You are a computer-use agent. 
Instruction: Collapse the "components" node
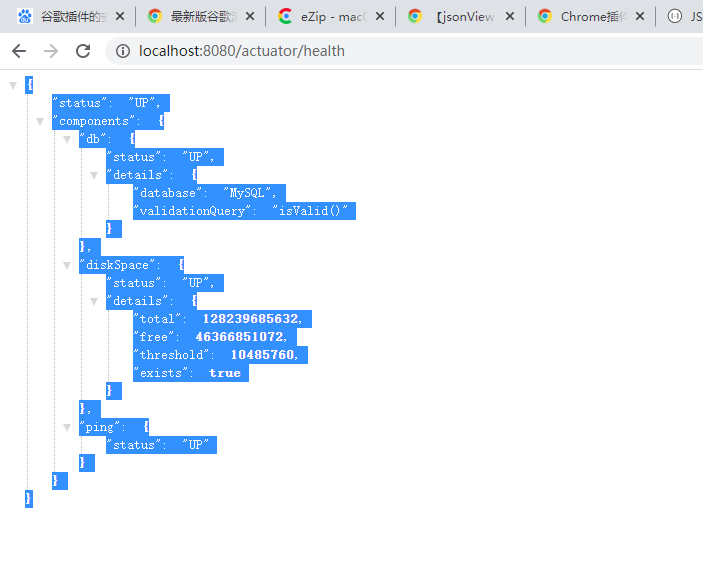40,121
